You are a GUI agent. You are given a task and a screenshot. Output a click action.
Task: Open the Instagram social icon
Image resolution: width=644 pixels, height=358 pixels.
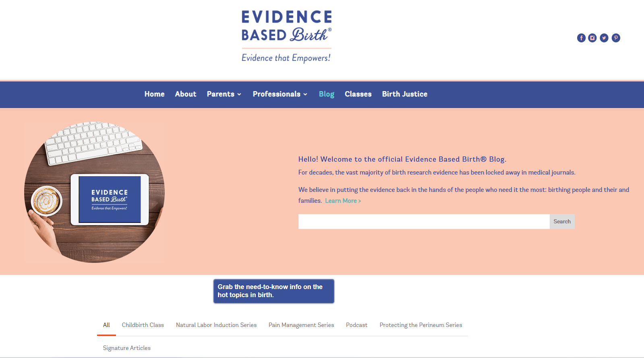point(592,38)
